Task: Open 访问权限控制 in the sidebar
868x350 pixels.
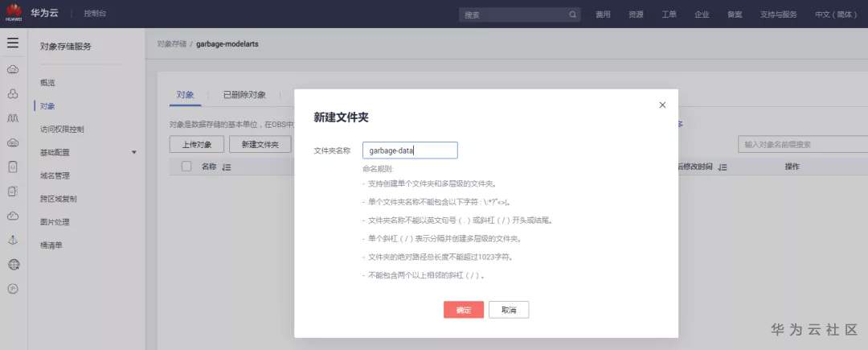Action: point(62,130)
